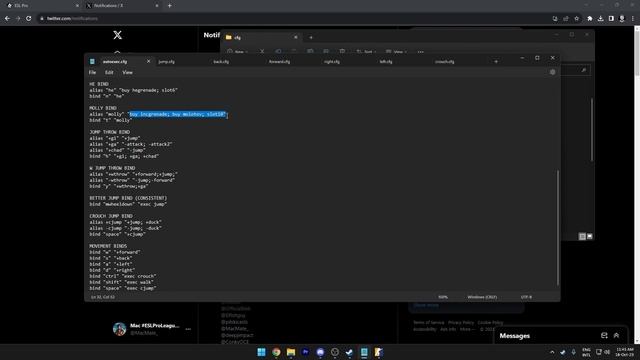The height and width of the screenshot is (360, 640).
Task: Open the New dropdown in File Explorer
Action: tap(238, 52)
